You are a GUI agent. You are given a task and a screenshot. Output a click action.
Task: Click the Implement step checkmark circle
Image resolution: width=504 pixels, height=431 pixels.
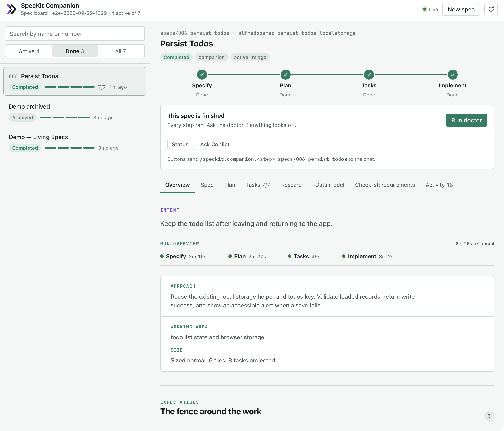tap(452, 75)
